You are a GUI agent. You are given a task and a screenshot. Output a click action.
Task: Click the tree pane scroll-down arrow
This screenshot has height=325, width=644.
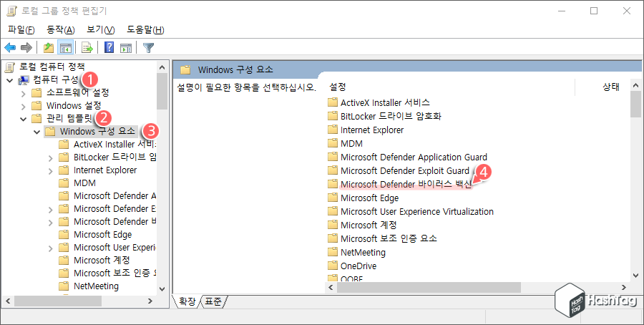point(162,289)
